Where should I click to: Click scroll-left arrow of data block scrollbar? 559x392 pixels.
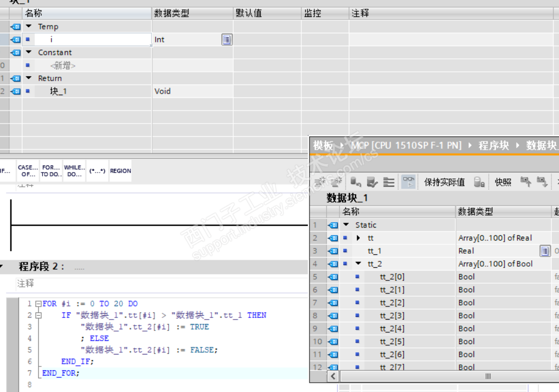(x=333, y=376)
